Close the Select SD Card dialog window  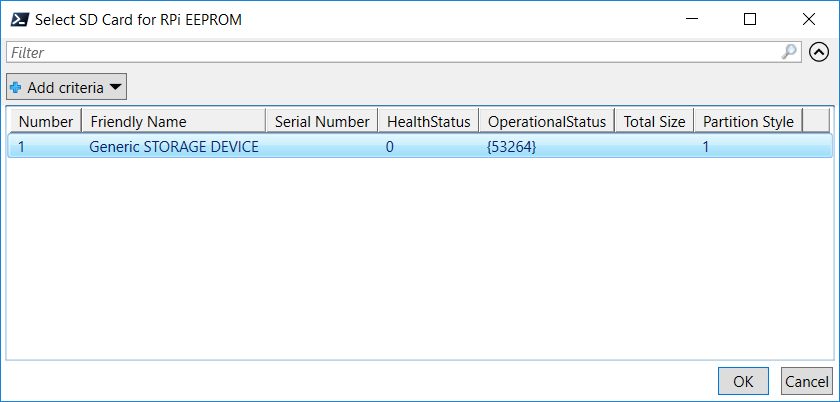[x=808, y=19]
